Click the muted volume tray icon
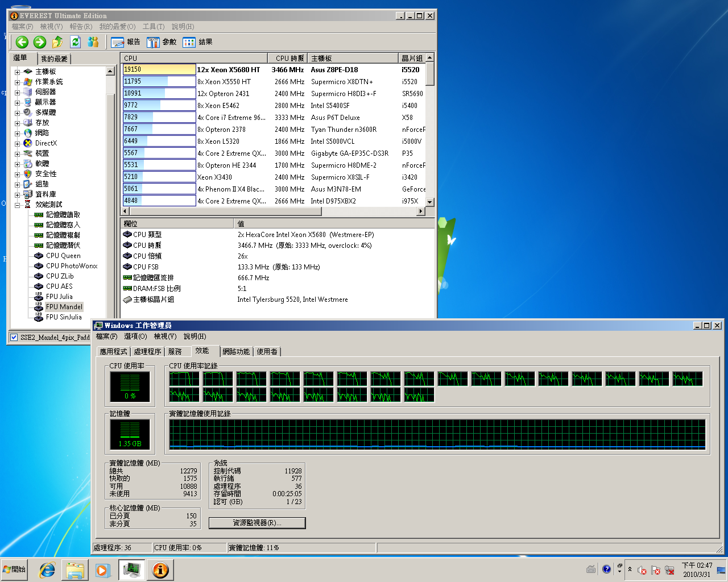Viewport: 728px width, 582px height. (642, 570)
